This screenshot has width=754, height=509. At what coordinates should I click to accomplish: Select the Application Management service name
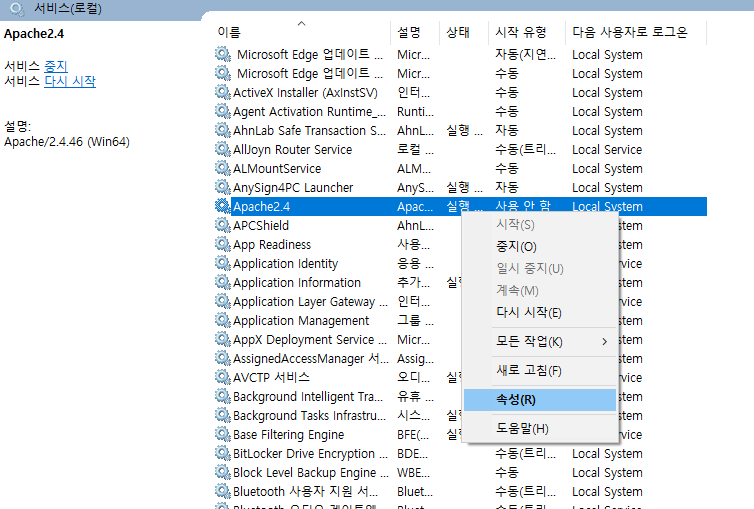click(301, 321)
